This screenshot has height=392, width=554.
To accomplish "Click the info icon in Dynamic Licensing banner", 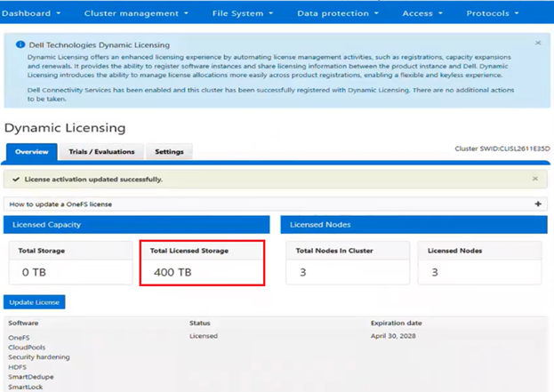I will click(20, 45).
